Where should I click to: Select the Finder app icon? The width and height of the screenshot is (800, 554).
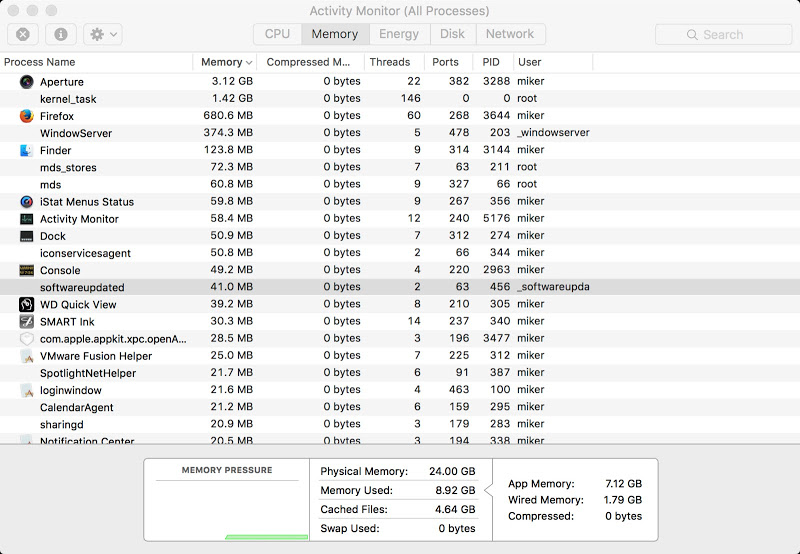[27, 150]
